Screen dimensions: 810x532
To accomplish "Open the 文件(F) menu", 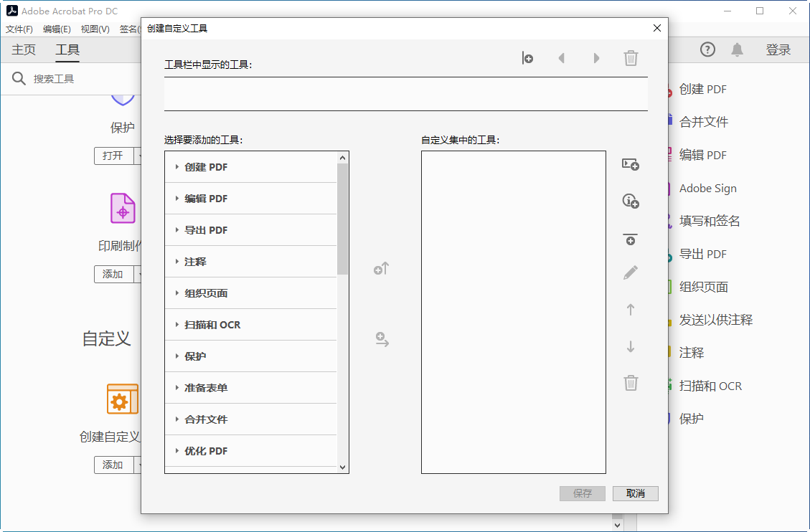I will click(19, 29).
